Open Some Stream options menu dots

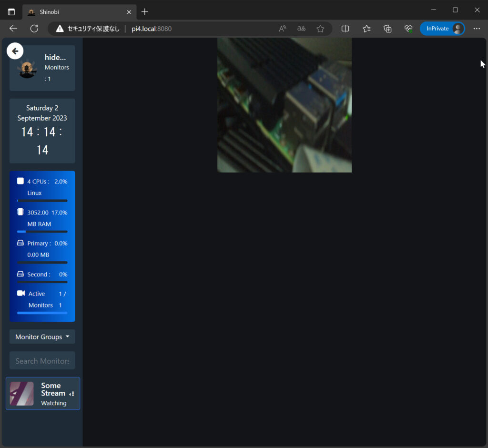pyautogui.click(x=72, y=394)
